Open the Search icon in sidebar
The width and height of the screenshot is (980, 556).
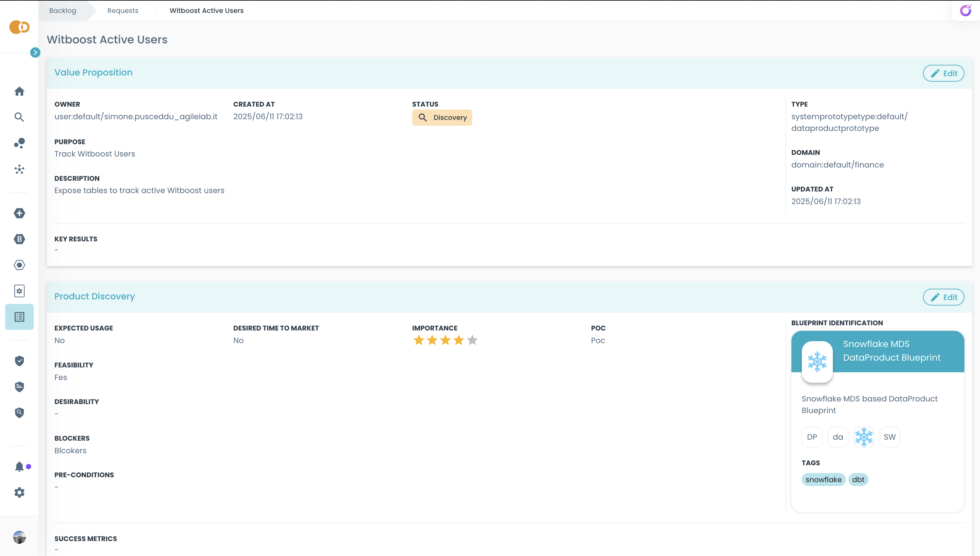[x=19, y=117]
